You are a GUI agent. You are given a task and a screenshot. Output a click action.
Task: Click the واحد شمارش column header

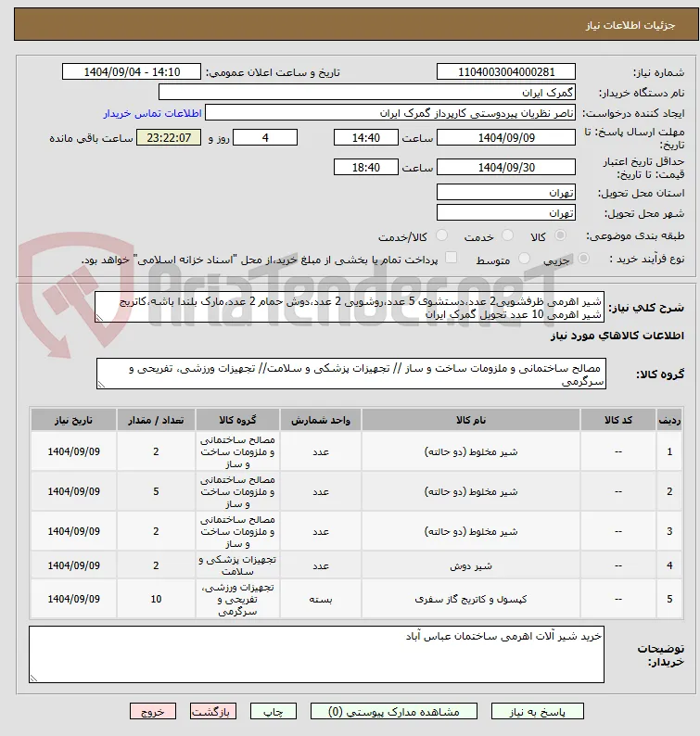(x=321, y=420)
